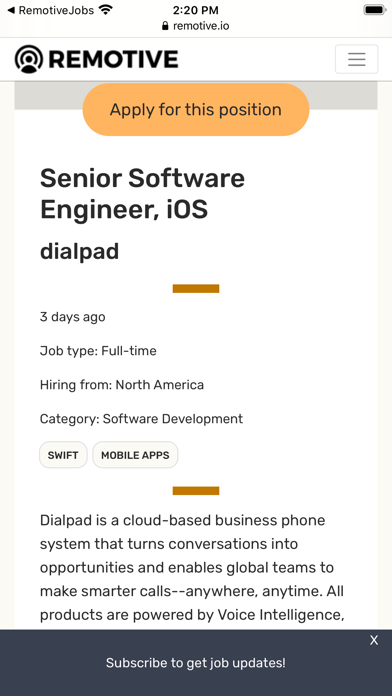Tap the battery indicator icon
The width and height of the screenshot is (392, 696).
375,10
